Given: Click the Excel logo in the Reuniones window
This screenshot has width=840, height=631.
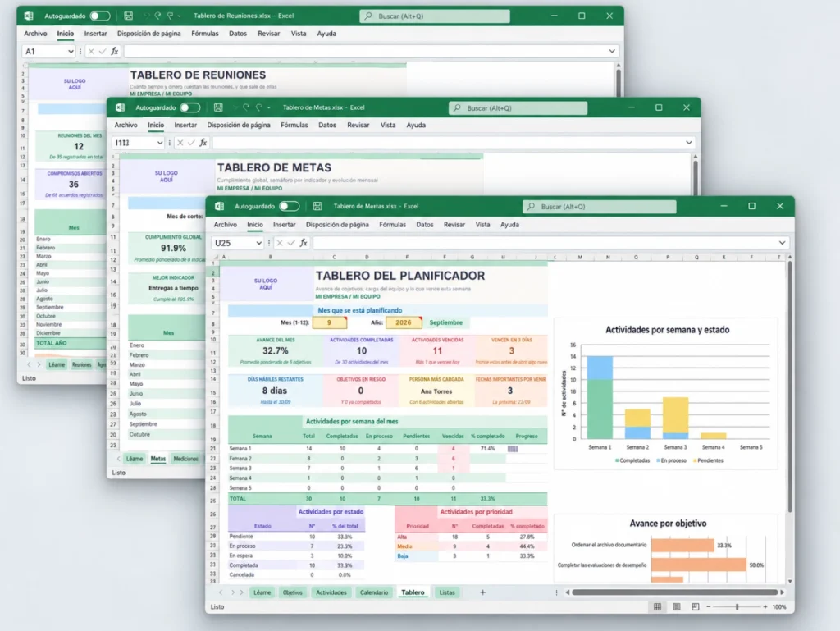Looking at the screenshot, I should (x=29, y=16).
